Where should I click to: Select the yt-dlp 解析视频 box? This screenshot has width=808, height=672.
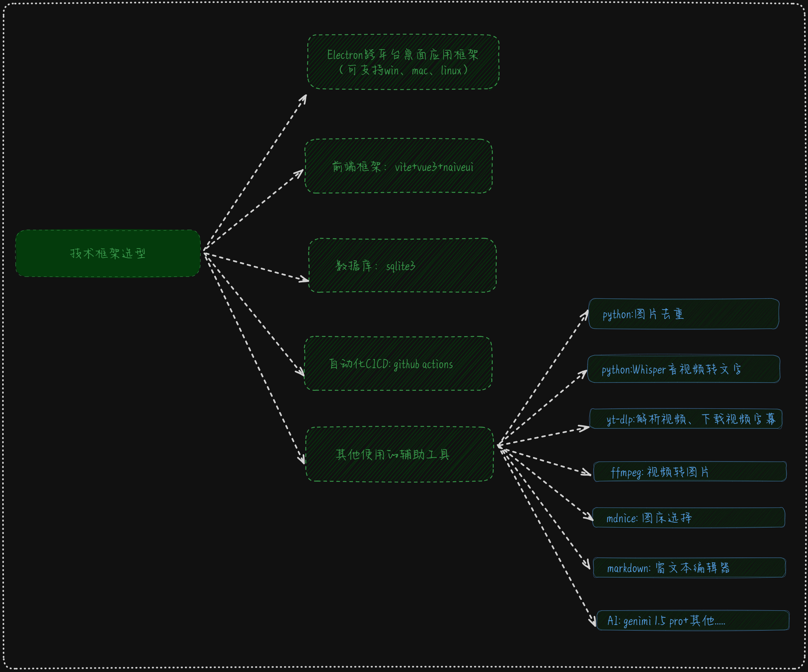pos(686,419)
